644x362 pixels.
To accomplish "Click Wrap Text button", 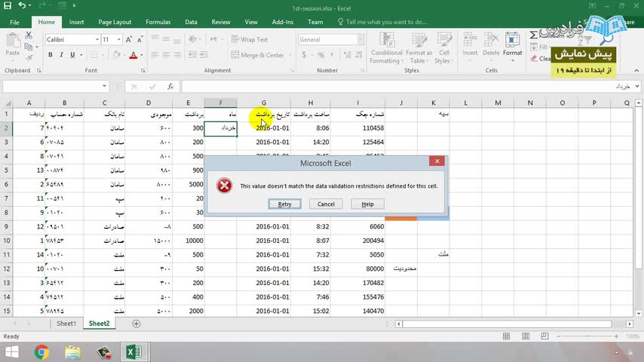I will 250,39.
